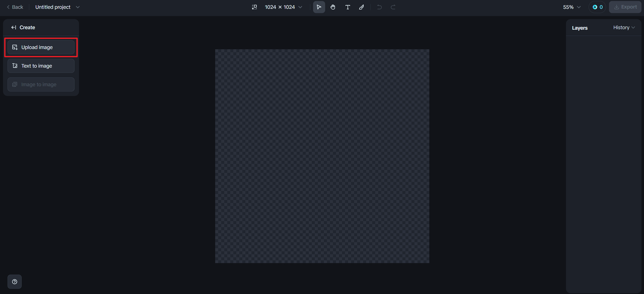Click the Undo arrow
This screenshot has width=644, height=294.
click(x=379, y=7)
